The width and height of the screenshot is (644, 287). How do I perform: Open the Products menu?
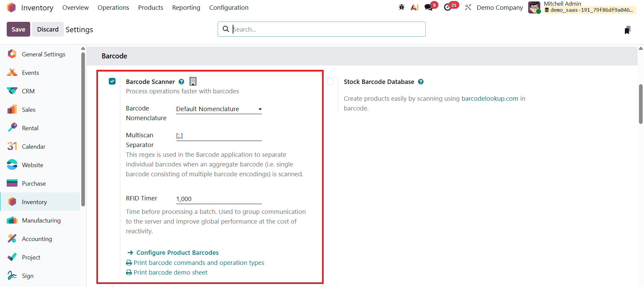tap(150, 7)
